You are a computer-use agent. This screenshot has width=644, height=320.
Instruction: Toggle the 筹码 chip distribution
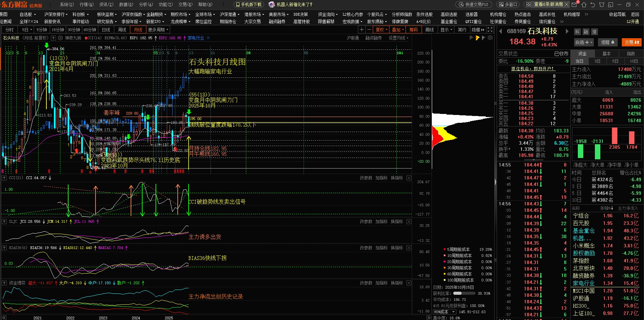coord(413,30)
